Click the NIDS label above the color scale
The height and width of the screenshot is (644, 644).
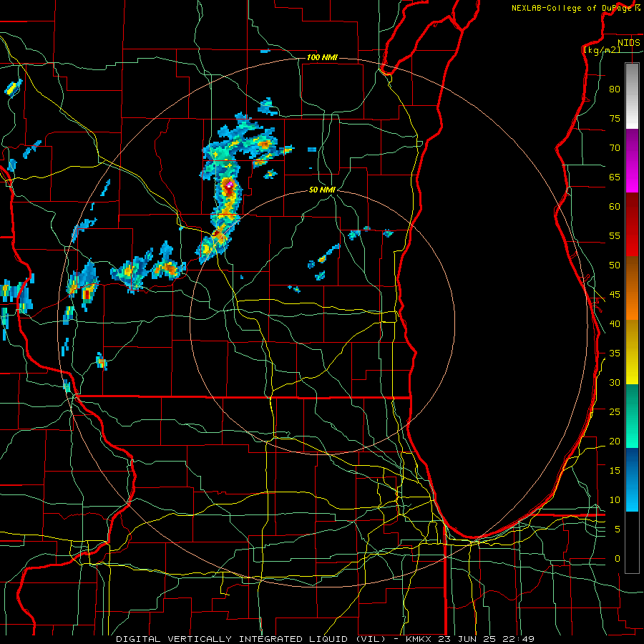[628, 43]
